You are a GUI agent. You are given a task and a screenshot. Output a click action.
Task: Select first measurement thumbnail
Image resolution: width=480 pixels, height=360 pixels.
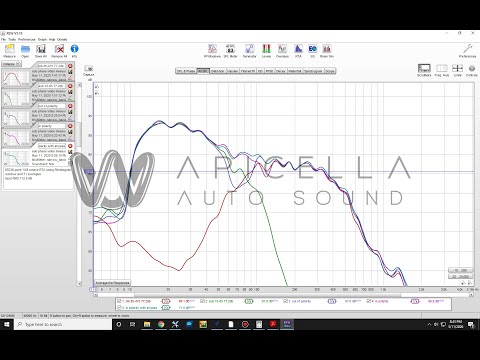pos(16,78)
